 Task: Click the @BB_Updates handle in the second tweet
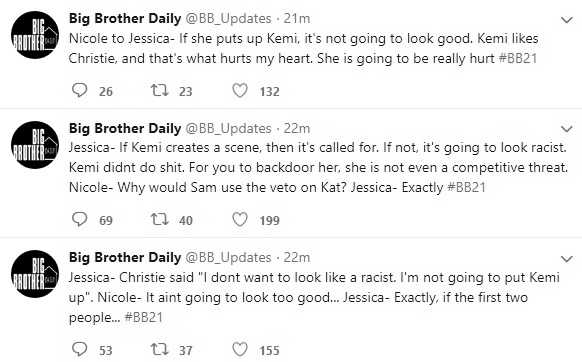[x=228, y=128]
